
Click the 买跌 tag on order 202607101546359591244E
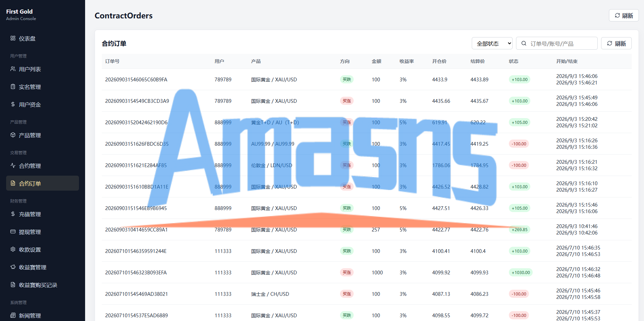(x=347, y=251)
